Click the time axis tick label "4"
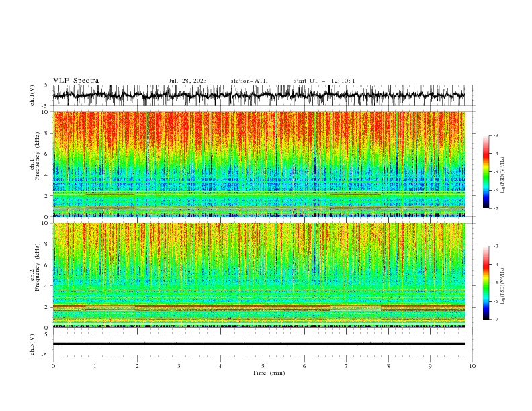532x411 pixels. pos(220,366)
